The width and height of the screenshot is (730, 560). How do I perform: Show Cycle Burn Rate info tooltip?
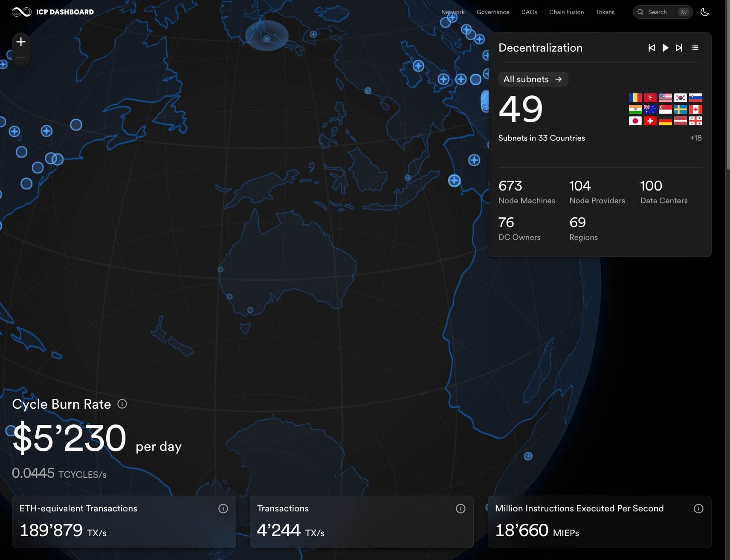[x=122, y=404]
